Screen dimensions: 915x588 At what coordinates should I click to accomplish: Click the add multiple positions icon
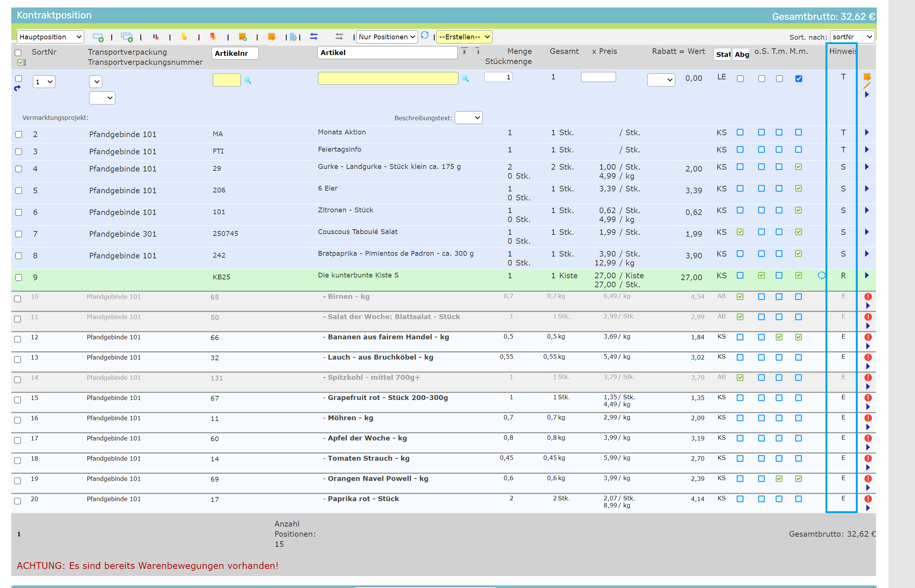click(127, 37)
